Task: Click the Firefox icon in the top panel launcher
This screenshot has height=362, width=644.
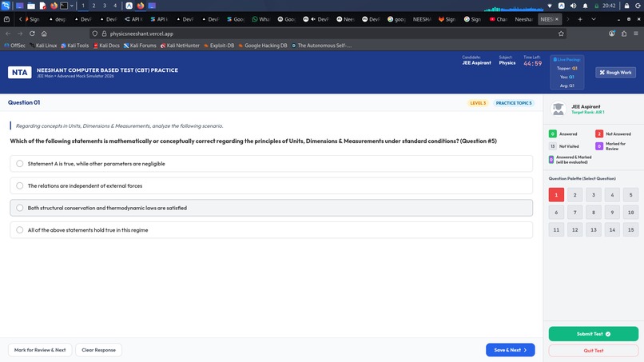Action: point(54,6)
